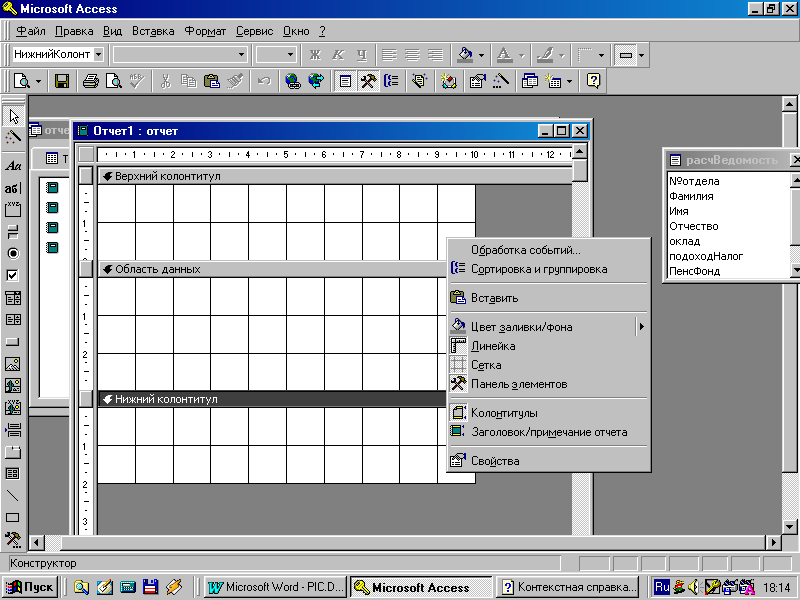
Task: Choose Колонтитулы in context menu
Action: (549, 413)
